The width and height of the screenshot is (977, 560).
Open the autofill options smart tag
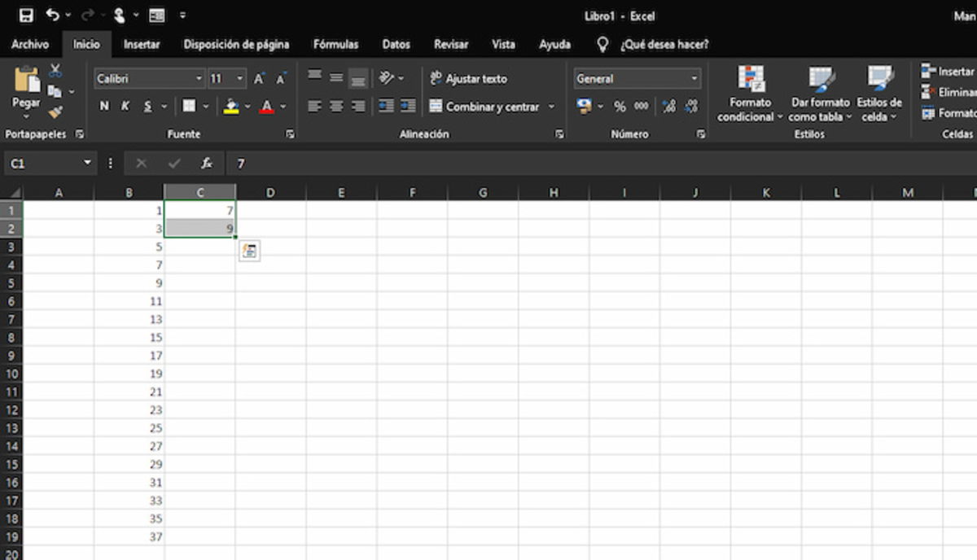(x=250, y=251)
